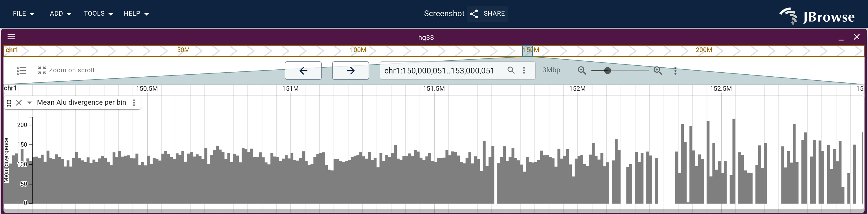The image size is (868, 214).
Task: Close the Mean Alu divergence track
Action: [x=19, y=103]
